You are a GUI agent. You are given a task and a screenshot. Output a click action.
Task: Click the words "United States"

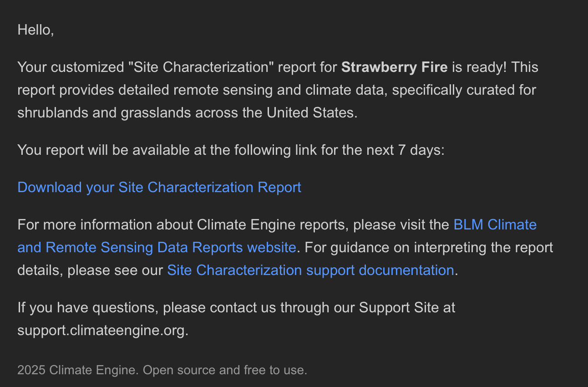(310, 112)
